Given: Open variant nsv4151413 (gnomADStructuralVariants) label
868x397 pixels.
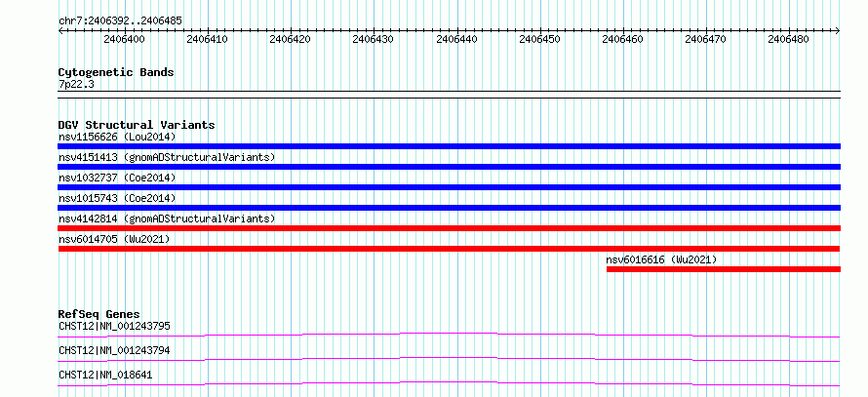Looking at the screenshot, I should point(167,157).
